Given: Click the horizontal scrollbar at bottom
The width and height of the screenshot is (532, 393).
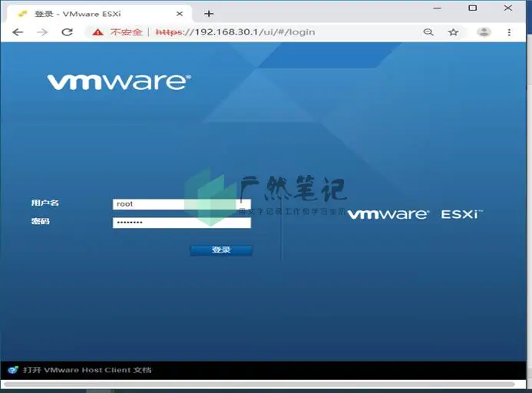Looking at the screenshot, I should (x=259, y=384).
